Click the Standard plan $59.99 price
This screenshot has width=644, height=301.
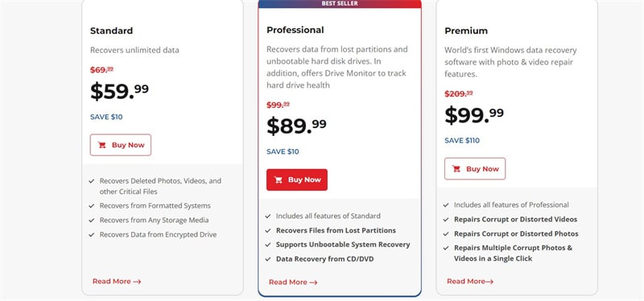point(119,91)
